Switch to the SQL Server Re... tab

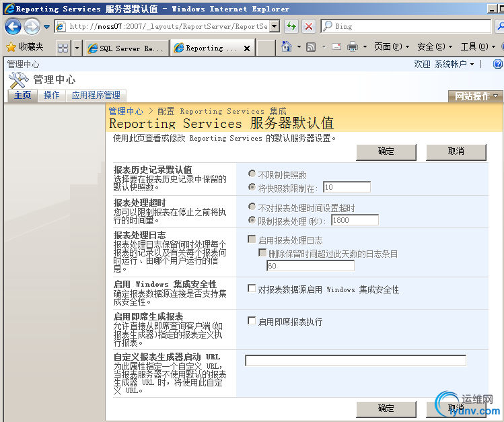coord(127,48)
